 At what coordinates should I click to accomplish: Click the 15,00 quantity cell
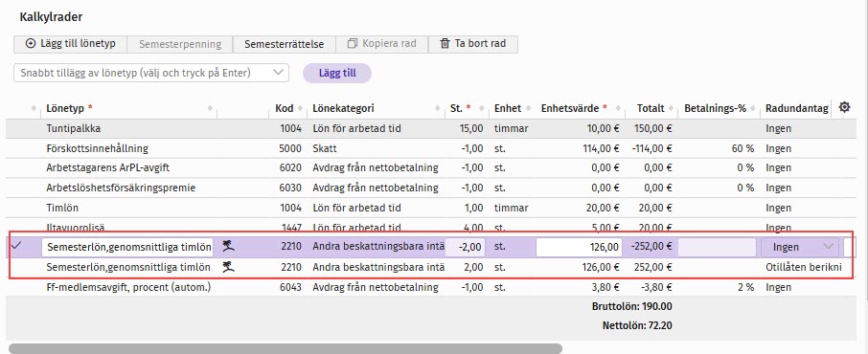coord(471,128)
